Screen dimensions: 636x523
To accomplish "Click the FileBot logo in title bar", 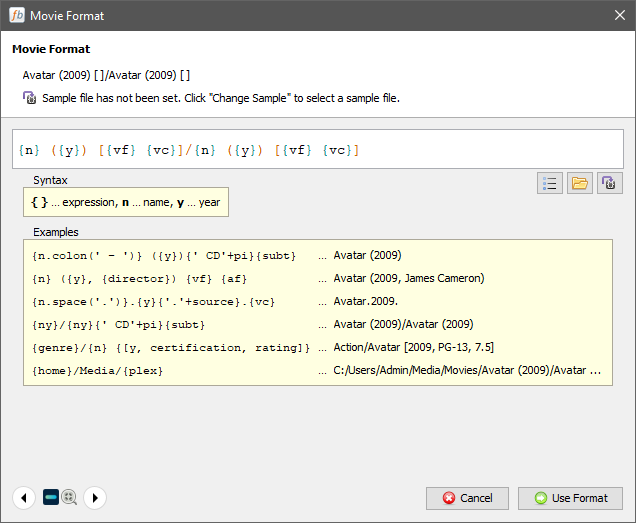I will point(16,15).
